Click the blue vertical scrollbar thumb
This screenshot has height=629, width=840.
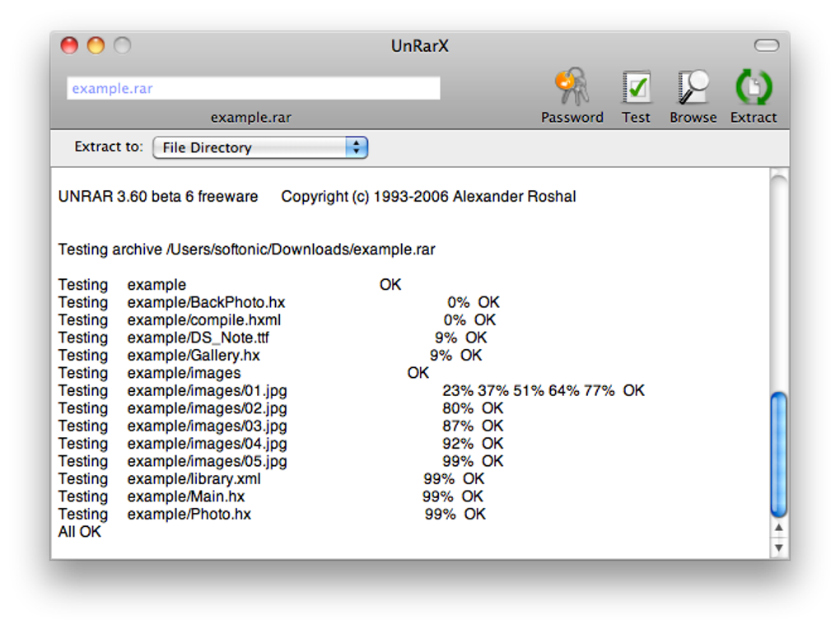[x=778, y=455]
